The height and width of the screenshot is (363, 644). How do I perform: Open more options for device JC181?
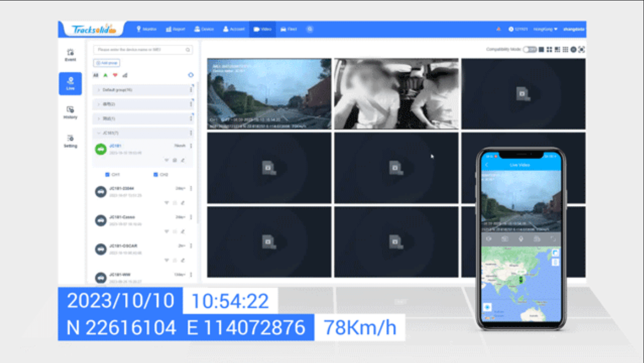[x=191, y=146]
